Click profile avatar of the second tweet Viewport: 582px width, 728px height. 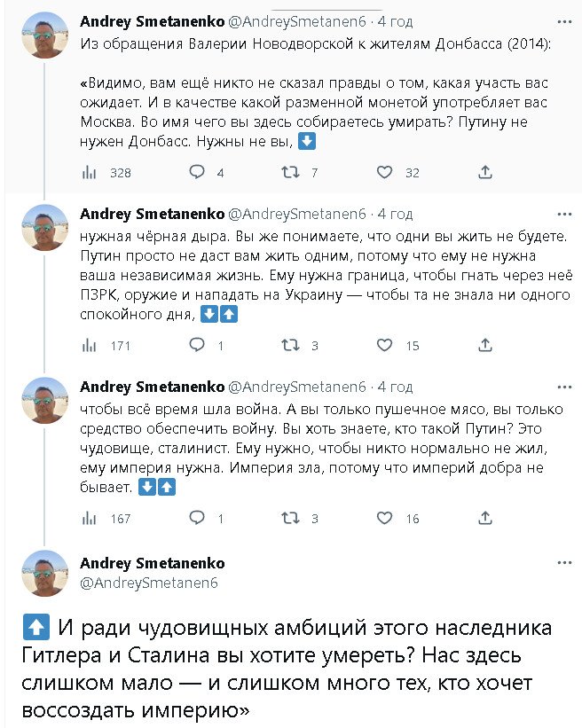(x=44, y=227)
